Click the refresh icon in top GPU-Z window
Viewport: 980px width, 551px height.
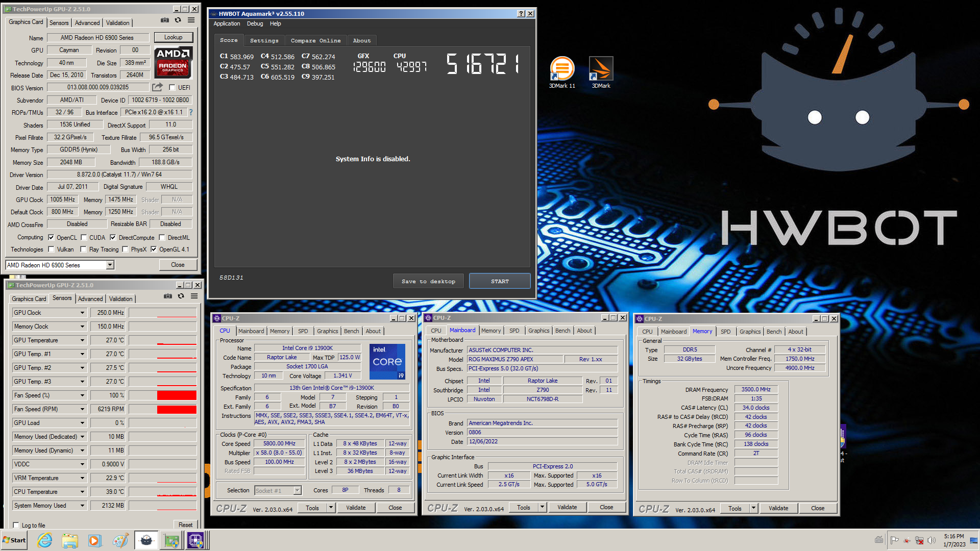(178, 20)
